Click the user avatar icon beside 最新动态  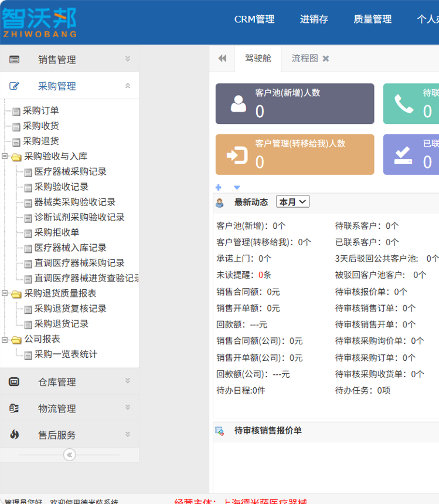click(x=220, y=203)
